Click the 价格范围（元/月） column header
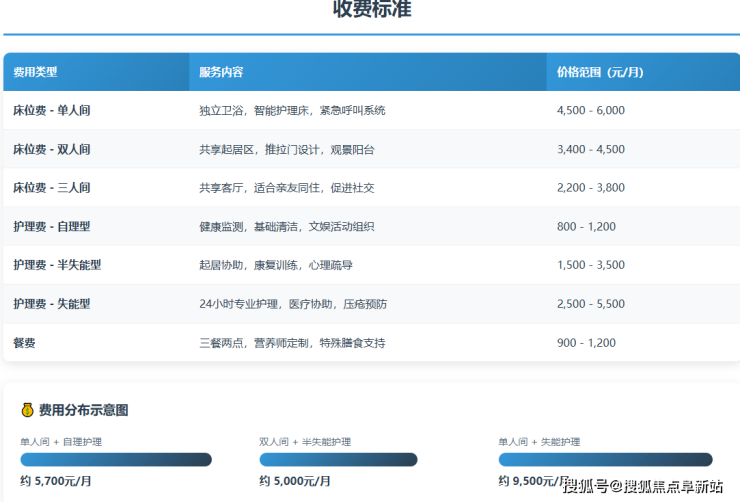 pyautogui.click(x=600, y=72)
